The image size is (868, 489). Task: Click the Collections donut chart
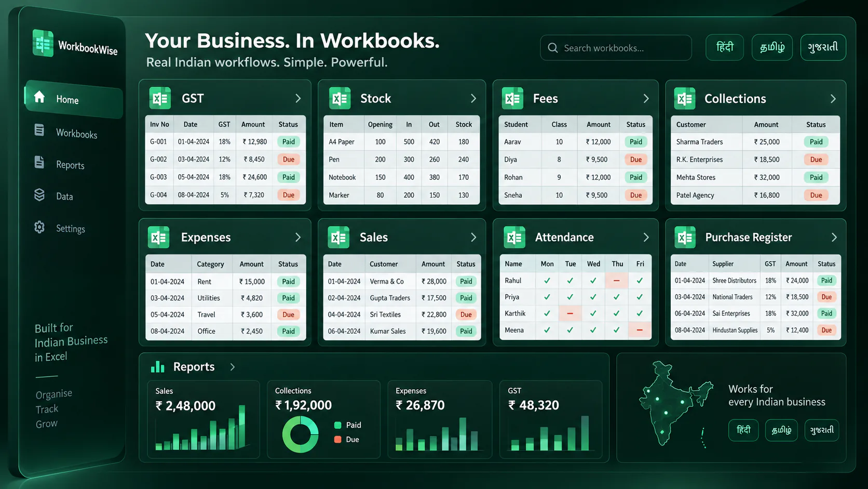(x=300, y=434)
